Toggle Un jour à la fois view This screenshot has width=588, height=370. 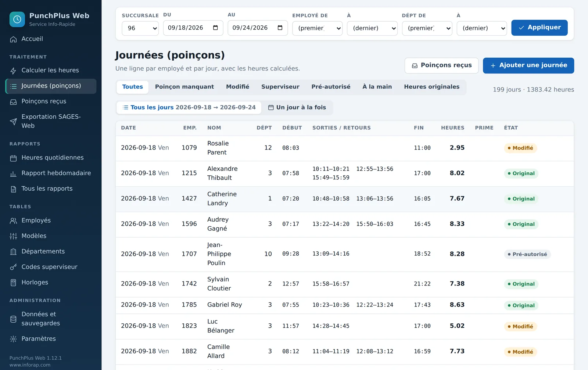[x=297, y=107]
